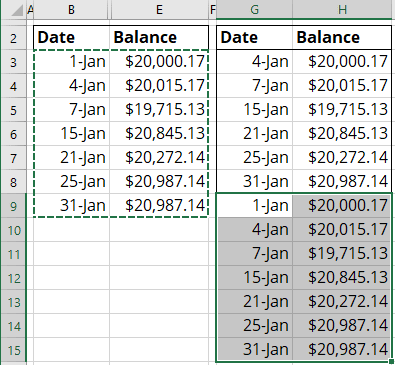
Task: Select cell H9 showing $20,000.17
Action: coord(342,206)
